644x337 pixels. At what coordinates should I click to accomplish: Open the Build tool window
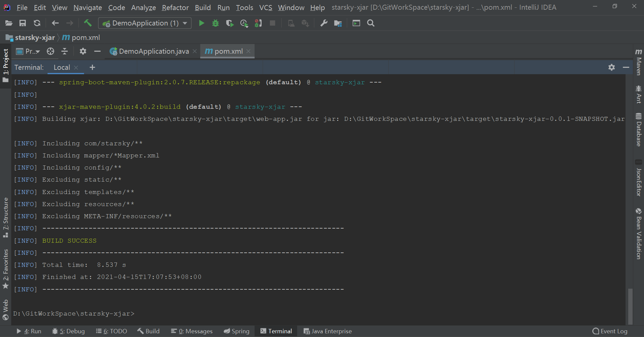[x=148, y=331]
